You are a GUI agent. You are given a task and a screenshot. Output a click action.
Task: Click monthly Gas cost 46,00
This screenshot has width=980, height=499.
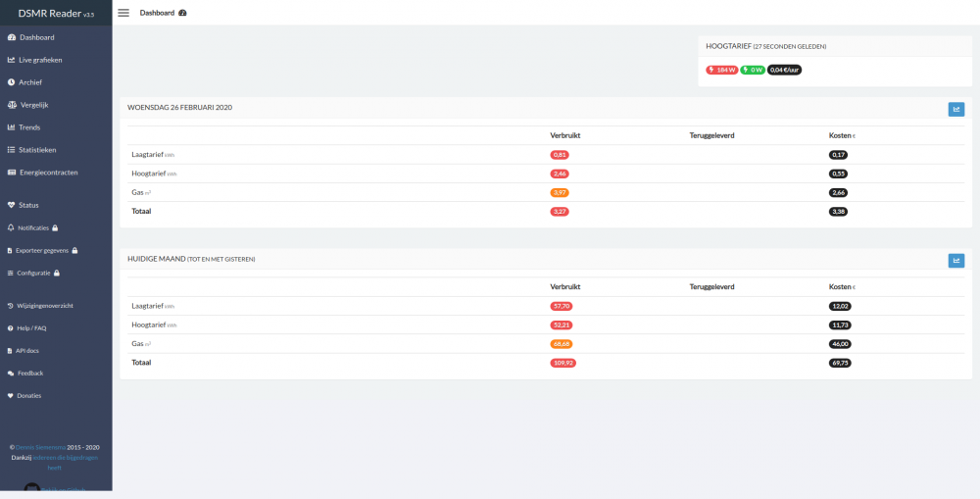tap(840, 344)
